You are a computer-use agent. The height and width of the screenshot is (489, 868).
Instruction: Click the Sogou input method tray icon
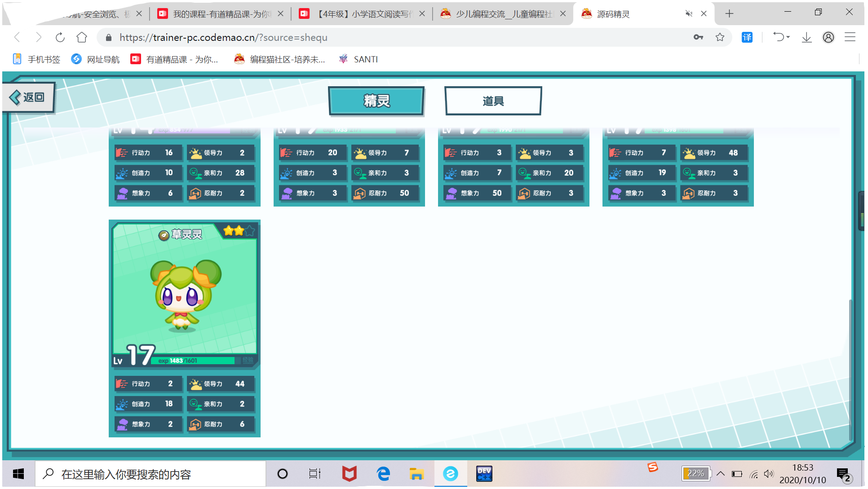pos(653,467)
